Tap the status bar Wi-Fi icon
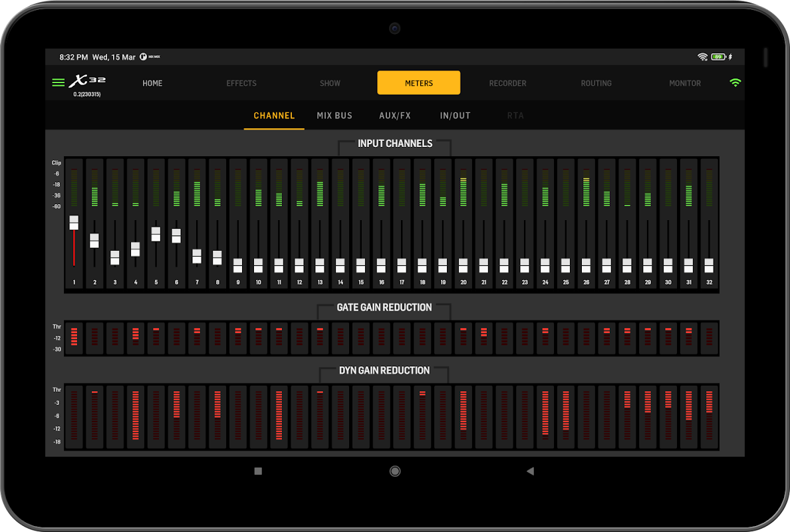The width and height of the screenshot is (790, 532). click(702, 57)
